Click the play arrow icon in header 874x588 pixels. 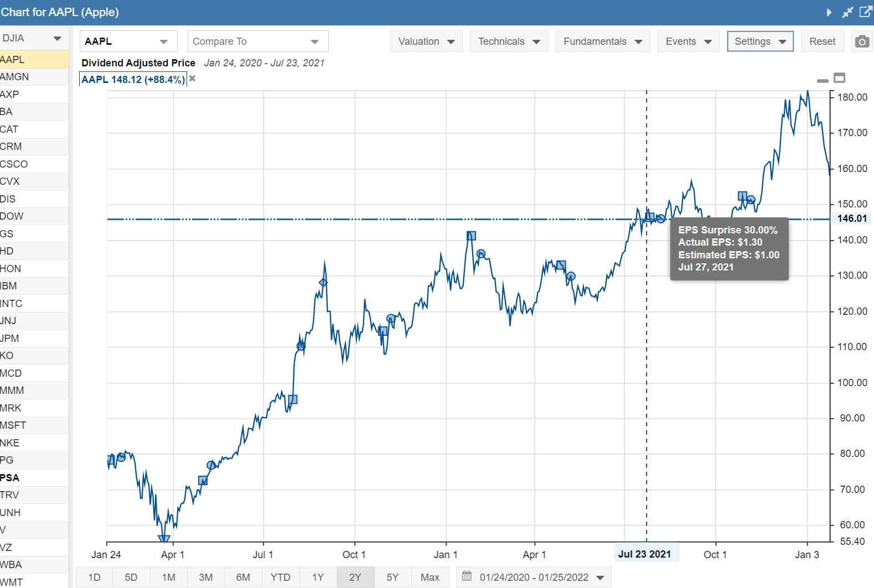829,12
